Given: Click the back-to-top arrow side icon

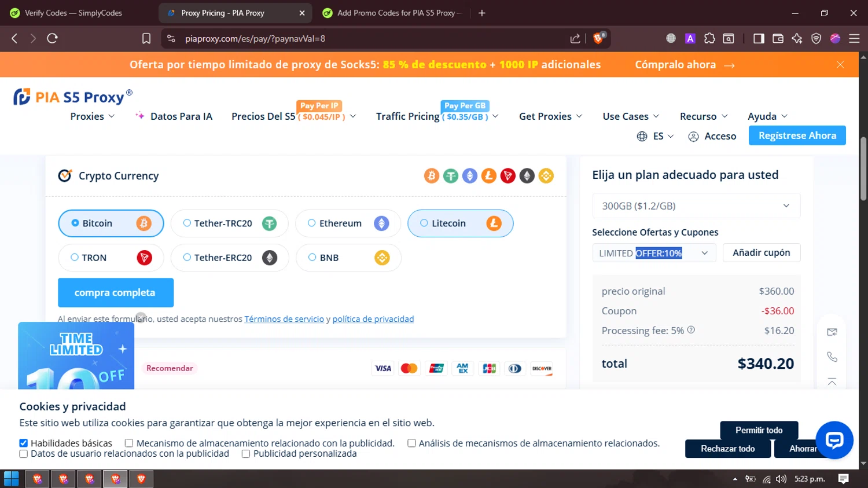Looking at the screenshot, I should coord(832,381).
